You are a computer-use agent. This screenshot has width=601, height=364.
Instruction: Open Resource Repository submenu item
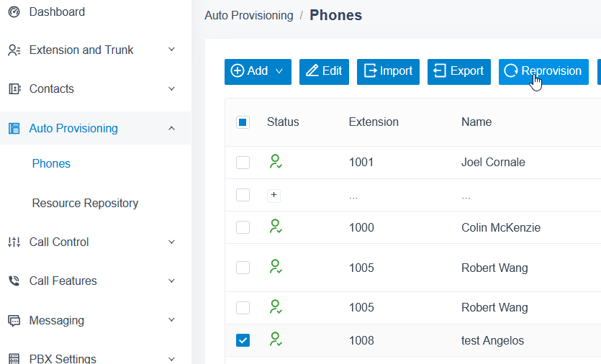point(85,203)
